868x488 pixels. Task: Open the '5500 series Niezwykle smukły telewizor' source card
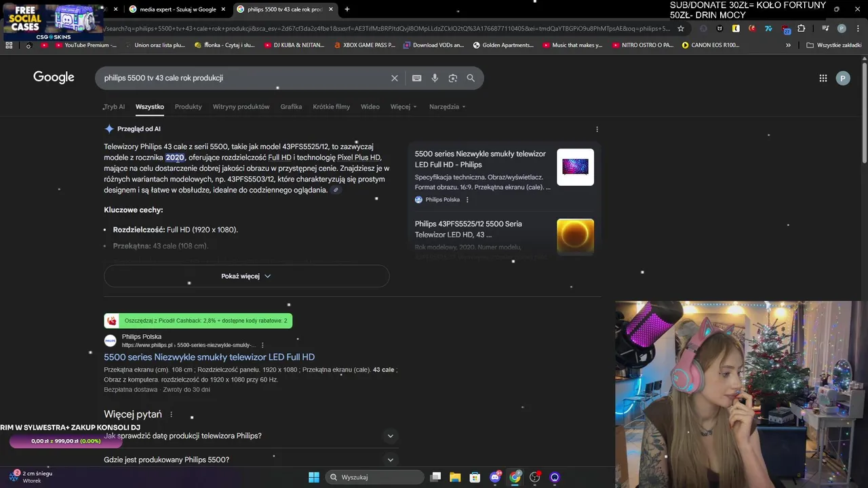point(504,176)
